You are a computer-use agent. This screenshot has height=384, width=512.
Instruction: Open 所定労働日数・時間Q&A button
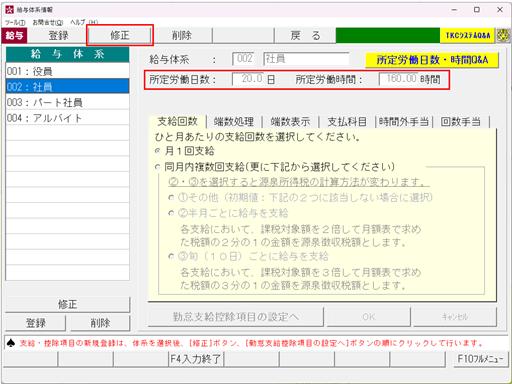coord(432,60)
